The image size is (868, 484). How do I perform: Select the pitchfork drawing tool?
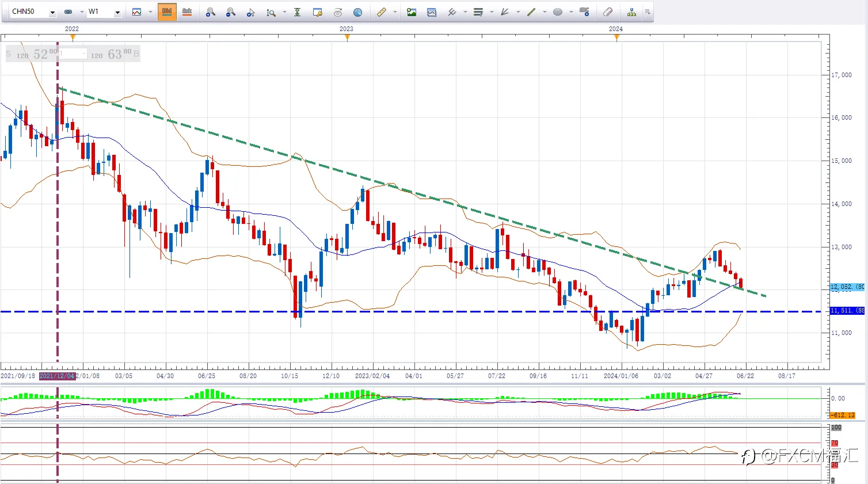[x=452, y=12]
